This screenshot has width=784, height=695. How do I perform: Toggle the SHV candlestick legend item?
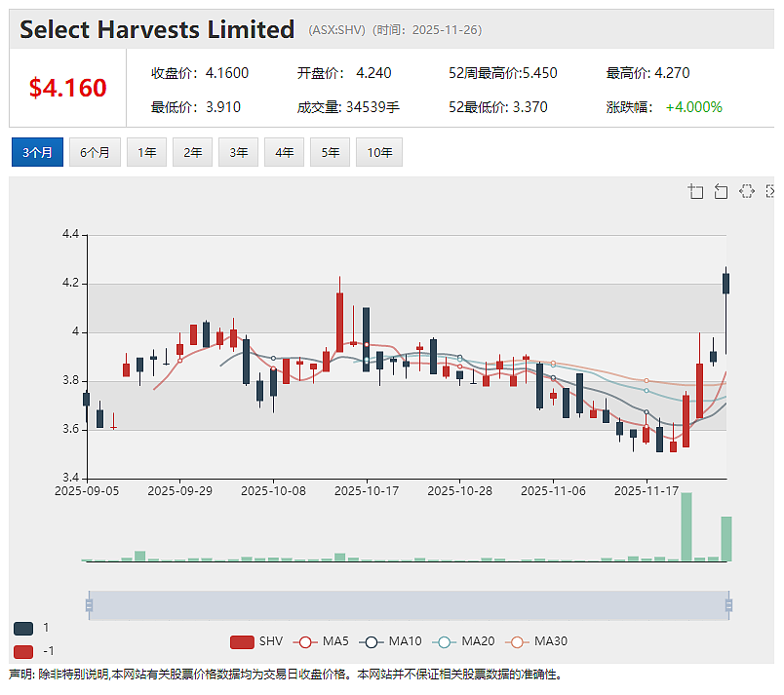tap(256, 641)
